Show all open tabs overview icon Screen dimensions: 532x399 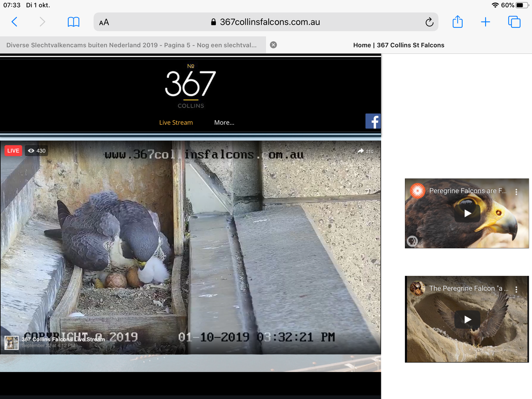click(514, 22)
